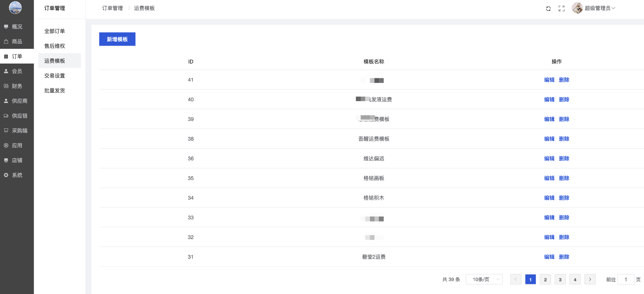Open 交易设置 in the order submenu
The width and height of the screenshot is (644, 294).
click(x=54, y=76)
